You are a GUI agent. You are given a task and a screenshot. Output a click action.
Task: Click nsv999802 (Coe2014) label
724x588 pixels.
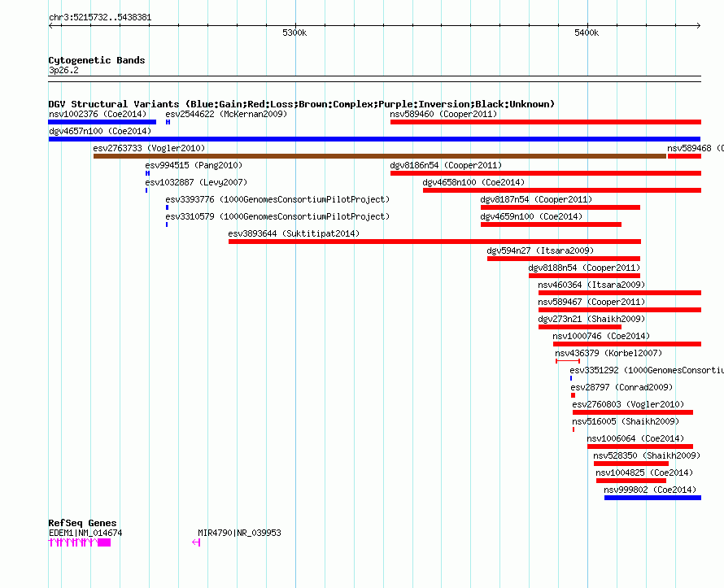[650, 490]
